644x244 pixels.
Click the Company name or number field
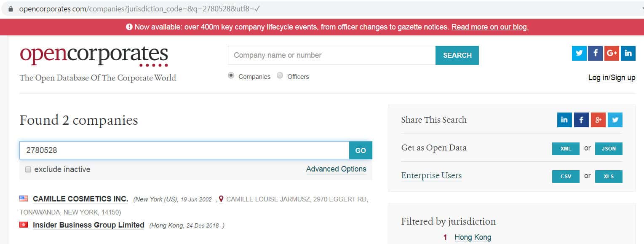coord(331,55)
